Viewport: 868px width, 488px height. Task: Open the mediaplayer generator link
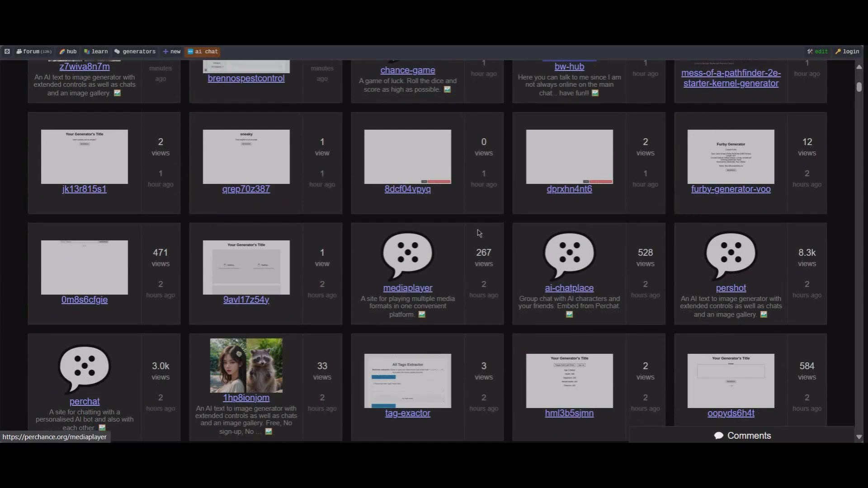pos(407,288)
